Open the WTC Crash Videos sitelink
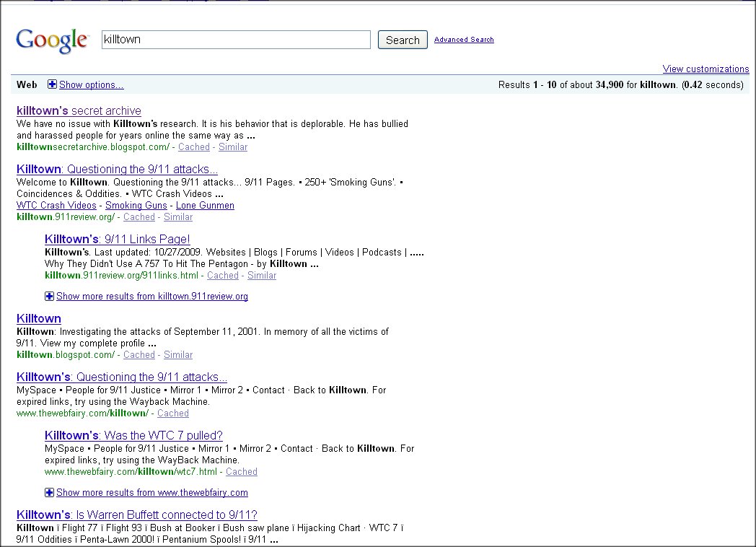Viewport: 756px width, 547px height. [x=56, y=206]
